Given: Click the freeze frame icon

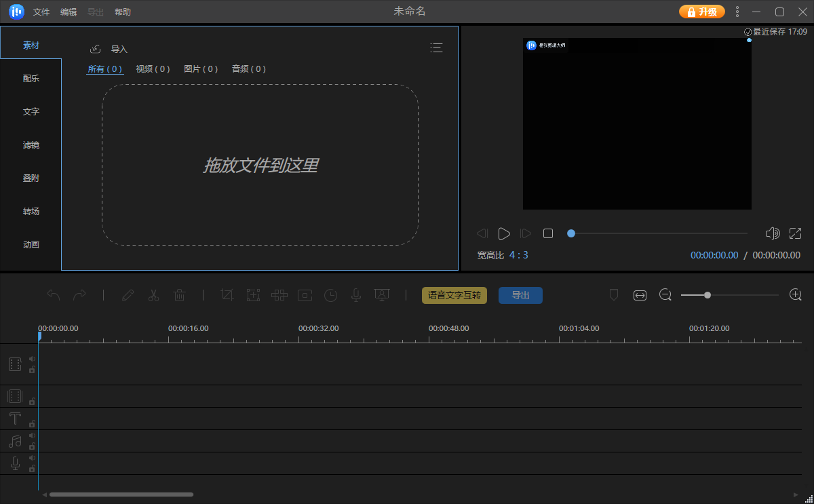Looking at the screenshot, I should click(305, 295).
